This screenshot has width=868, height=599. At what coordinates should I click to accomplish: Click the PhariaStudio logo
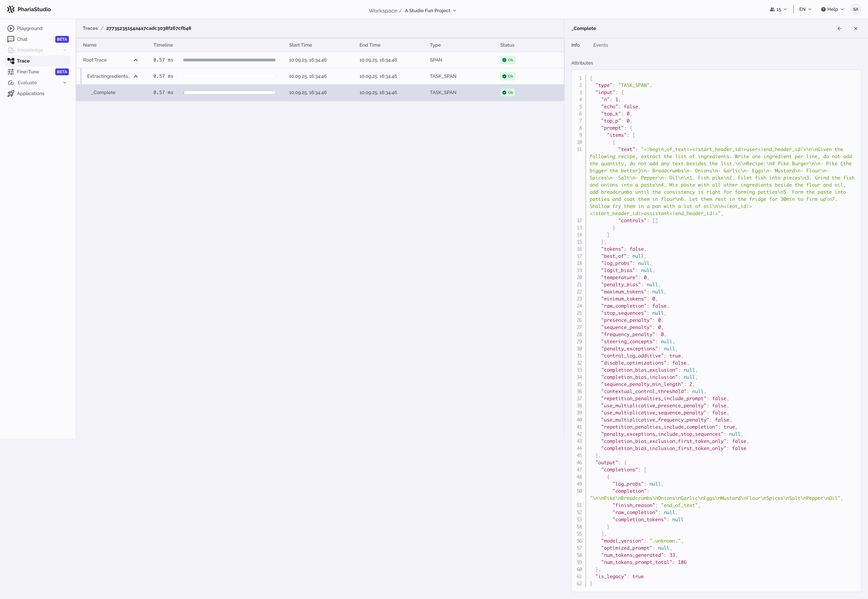point(29,9)
